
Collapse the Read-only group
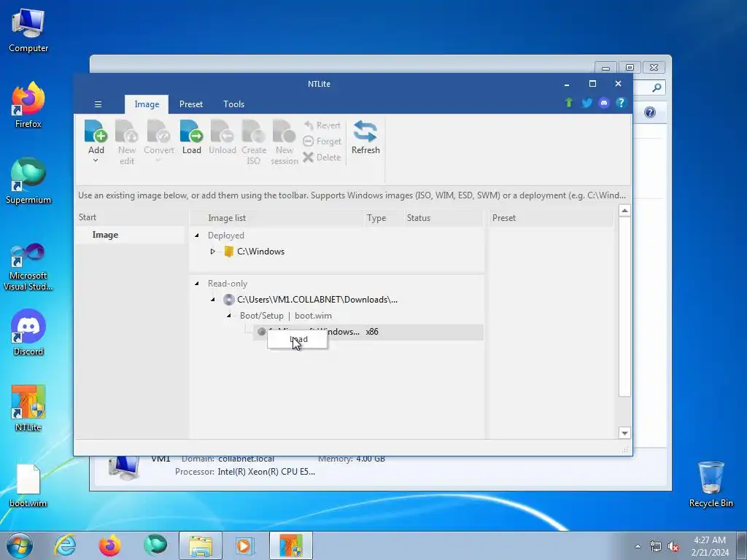pyautogui.click(x=197, y=284)
